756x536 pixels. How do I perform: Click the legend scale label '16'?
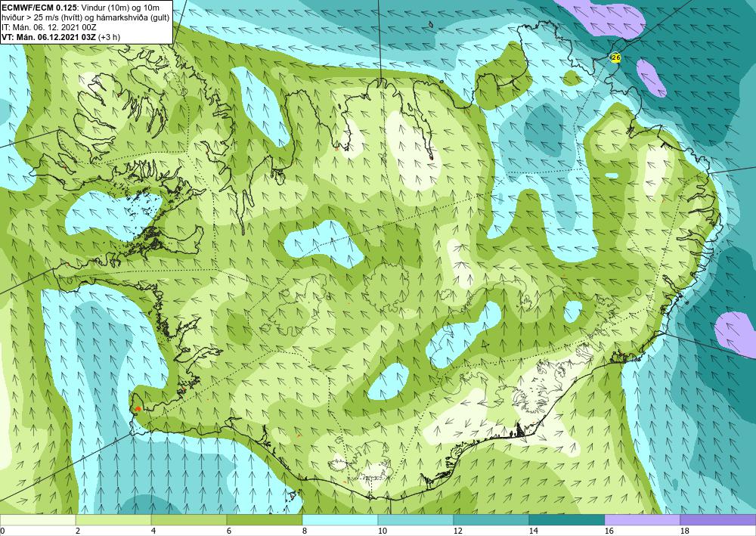click(609, 531)
